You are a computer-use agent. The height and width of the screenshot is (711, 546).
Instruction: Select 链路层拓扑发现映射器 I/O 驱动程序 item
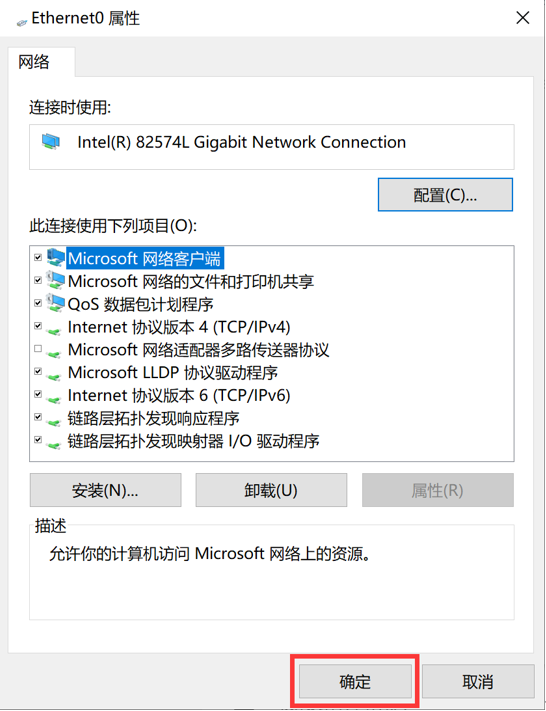193,441
